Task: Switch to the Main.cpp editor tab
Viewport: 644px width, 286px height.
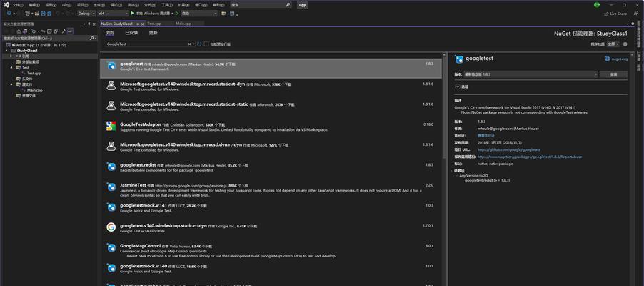Action: pyautogui.click(x=183, y=24)
